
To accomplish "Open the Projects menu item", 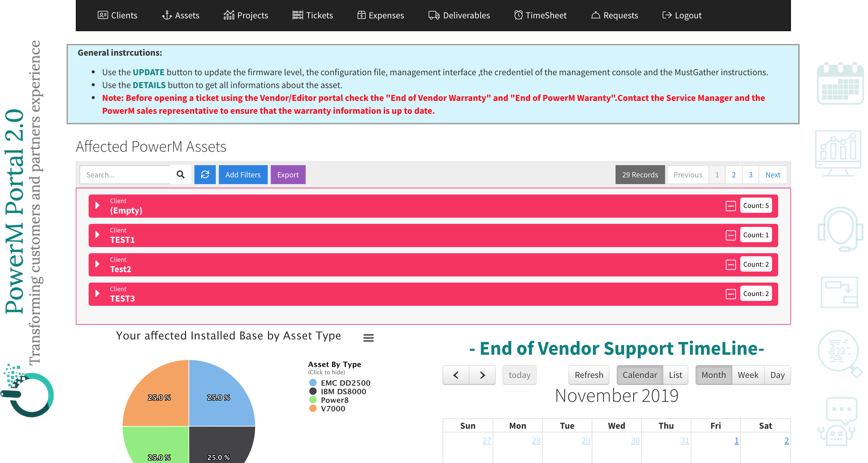I will [246, 15].
